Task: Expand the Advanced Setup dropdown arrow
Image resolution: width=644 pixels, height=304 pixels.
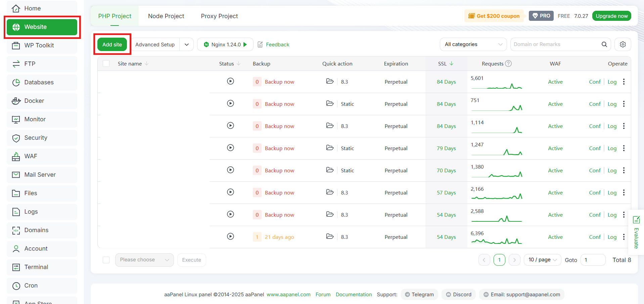Action: click(187, 44)
